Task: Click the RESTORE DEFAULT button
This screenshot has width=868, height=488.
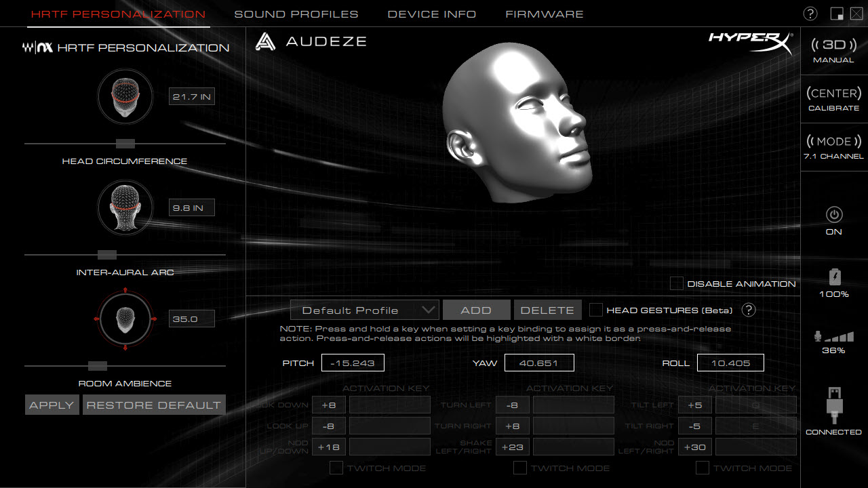Action: (154, 405)
